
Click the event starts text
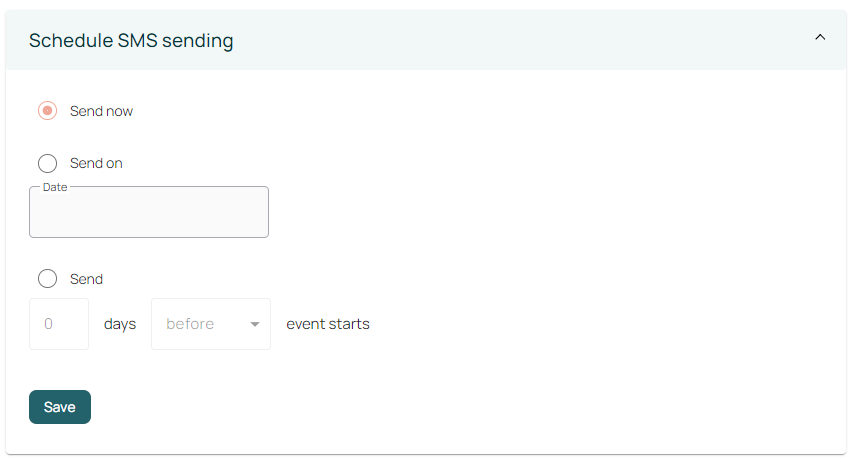(328, 324)
